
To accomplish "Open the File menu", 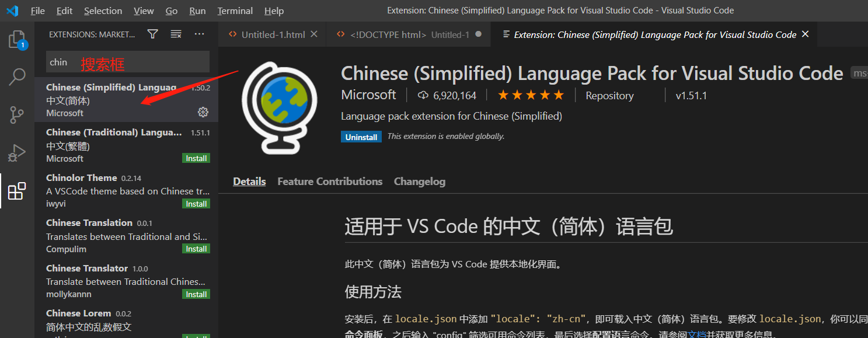I will (37, 11).
